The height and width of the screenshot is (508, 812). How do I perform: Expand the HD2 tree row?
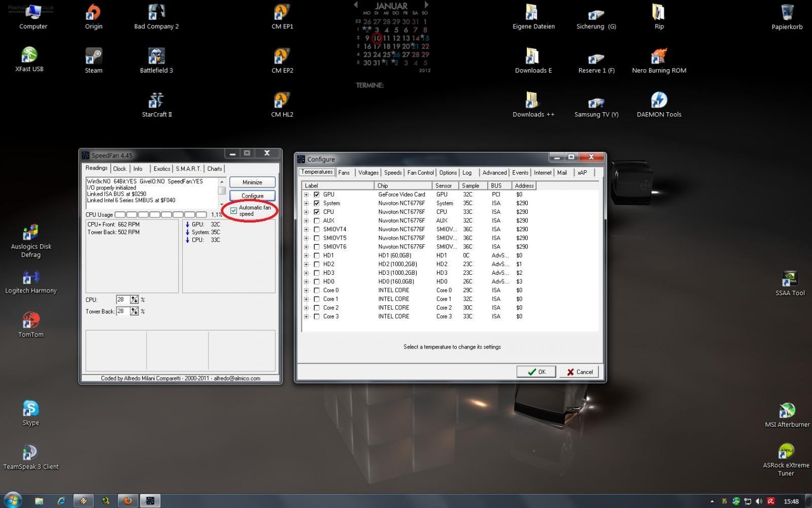306,264
